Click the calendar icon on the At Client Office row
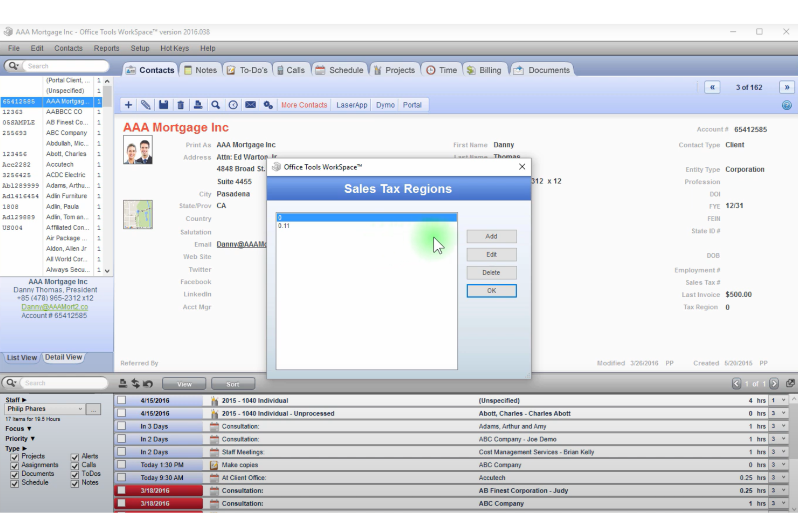Image resolution: width=798 pixels, height=532 pixels. pyautogui.click(x=214, y=478)
